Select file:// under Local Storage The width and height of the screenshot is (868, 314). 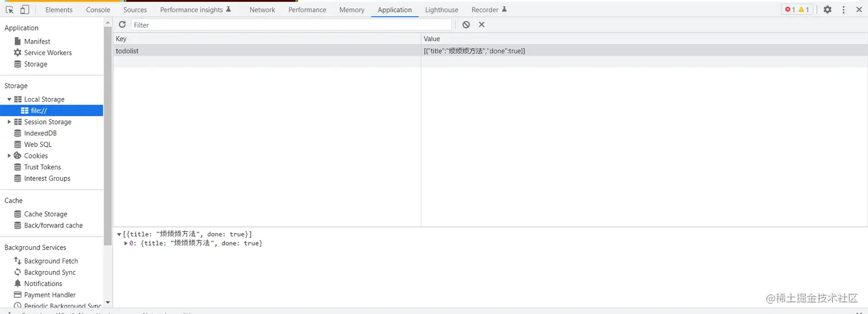(52, 110)
